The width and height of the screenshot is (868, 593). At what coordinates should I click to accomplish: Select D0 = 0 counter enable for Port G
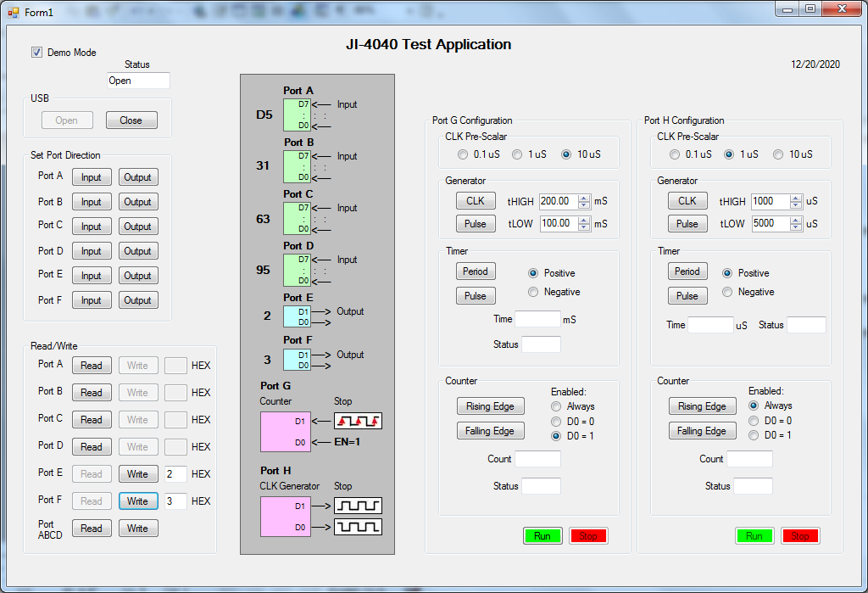pos(556,422)
